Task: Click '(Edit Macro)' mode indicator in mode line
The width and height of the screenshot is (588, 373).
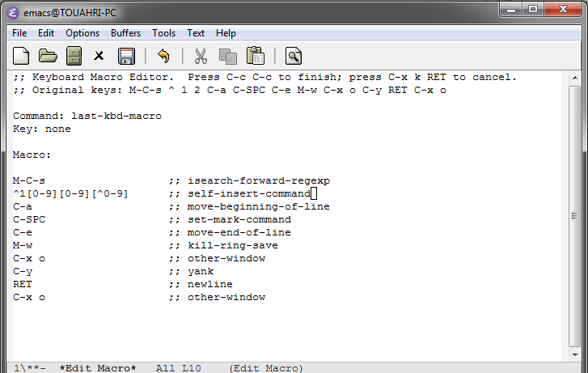Action: point(266,368)
